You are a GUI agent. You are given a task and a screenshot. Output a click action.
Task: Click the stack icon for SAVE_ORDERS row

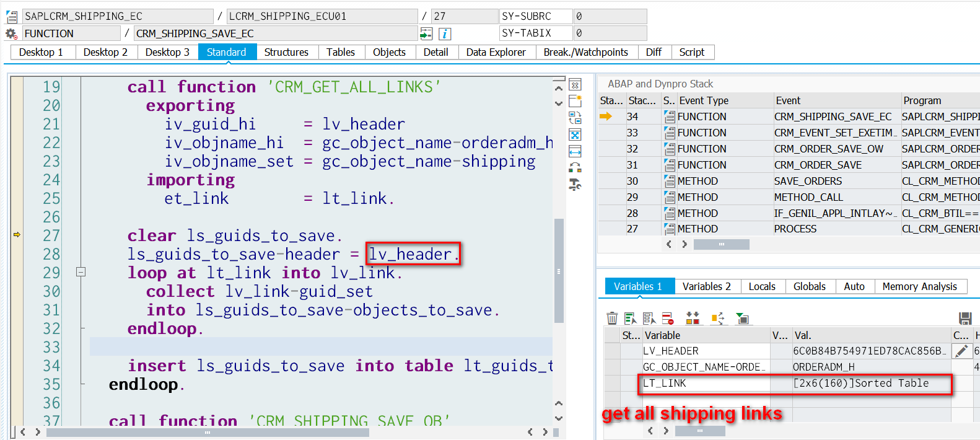coord(669,181)
